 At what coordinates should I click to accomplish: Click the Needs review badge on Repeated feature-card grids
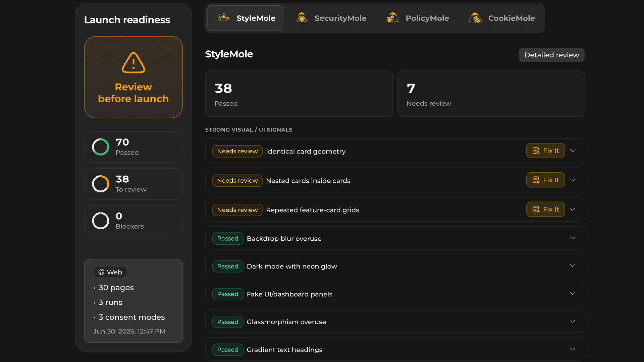tap(237, 210)
